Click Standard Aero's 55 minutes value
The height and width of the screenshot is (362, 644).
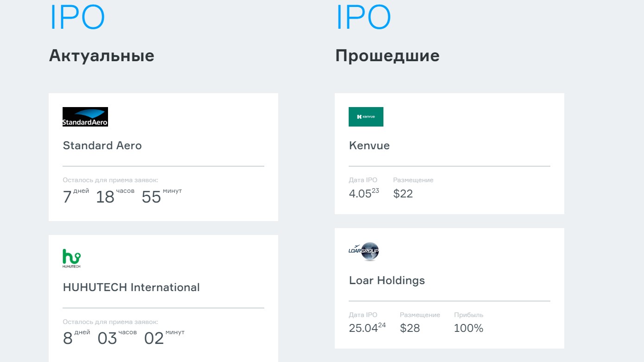[x=151, y=197]
